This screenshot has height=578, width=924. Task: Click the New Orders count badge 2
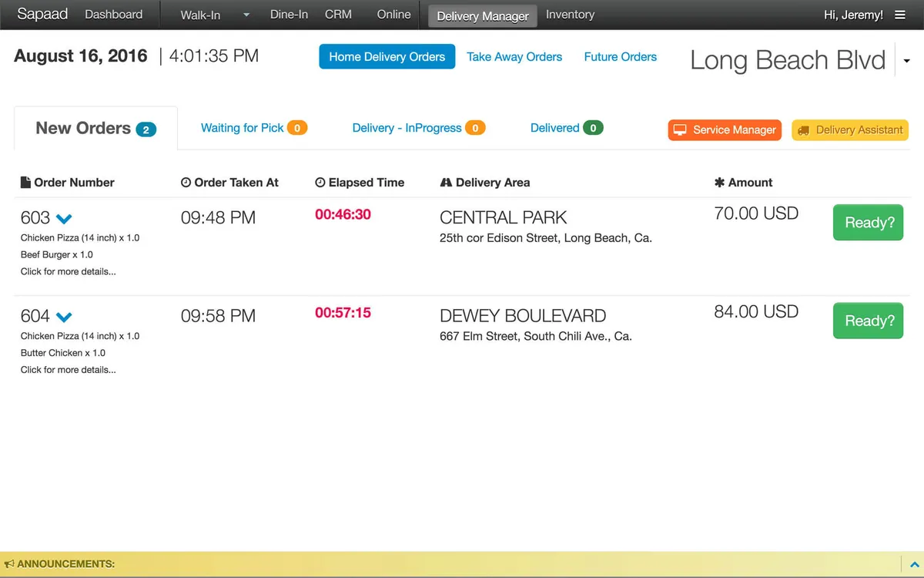pos(146,129)
